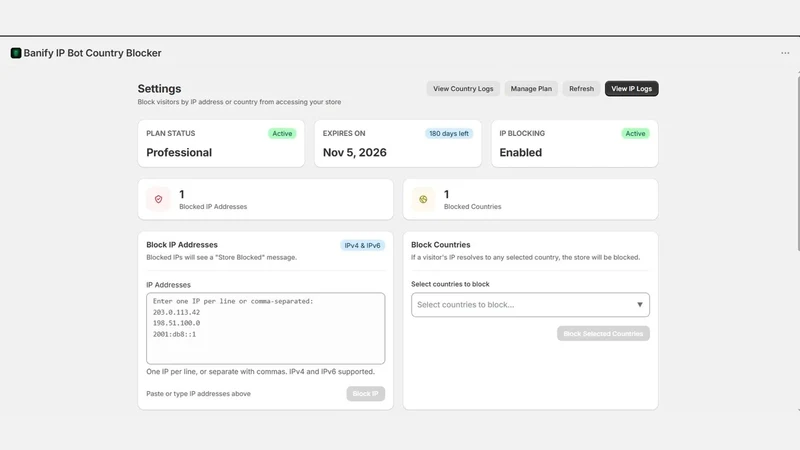The width and height of the screenshot is (800, 450).
Task: Click Block Selected Countries button
Action: click(603, 334)
